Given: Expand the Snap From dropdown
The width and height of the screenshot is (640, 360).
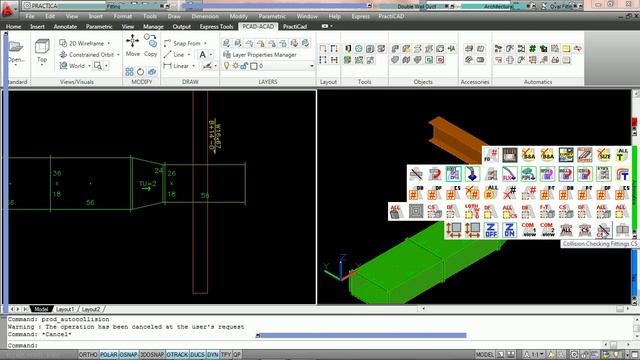Looking at the screenshot, I should coord(205,43).
